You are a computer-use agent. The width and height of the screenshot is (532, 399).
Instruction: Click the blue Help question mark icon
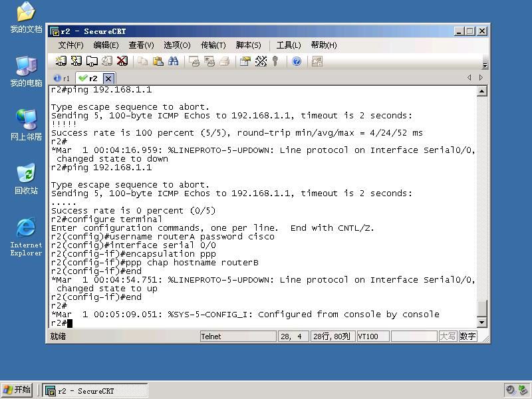coord(297,61)
